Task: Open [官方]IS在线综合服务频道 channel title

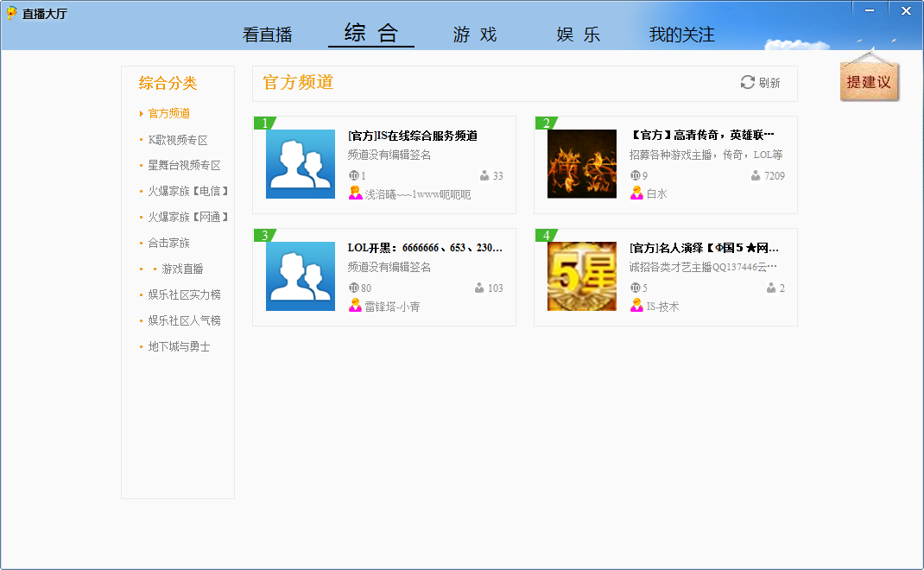Action: 413,136
